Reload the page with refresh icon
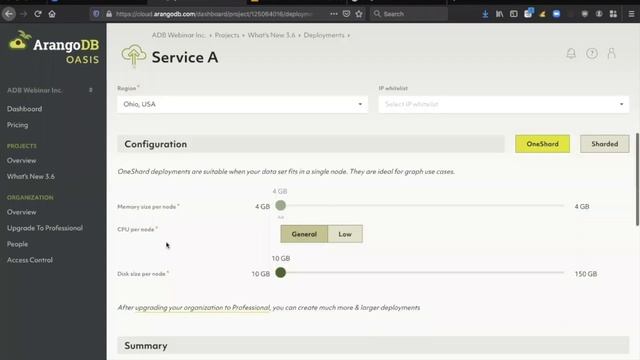The width and height of the screenshot is (640, 360). tap(38, 14)
